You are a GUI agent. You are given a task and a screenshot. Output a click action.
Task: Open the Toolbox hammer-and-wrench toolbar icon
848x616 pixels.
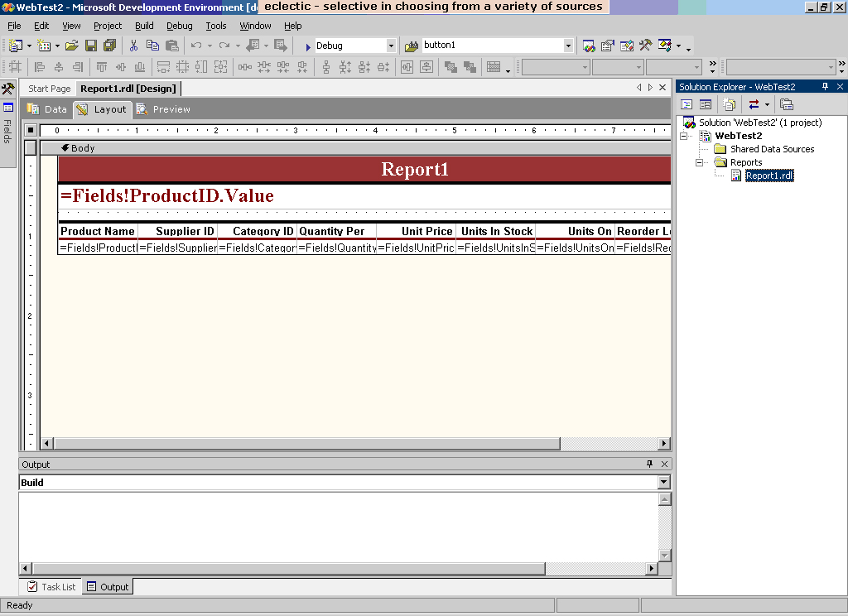coord(645,46)
